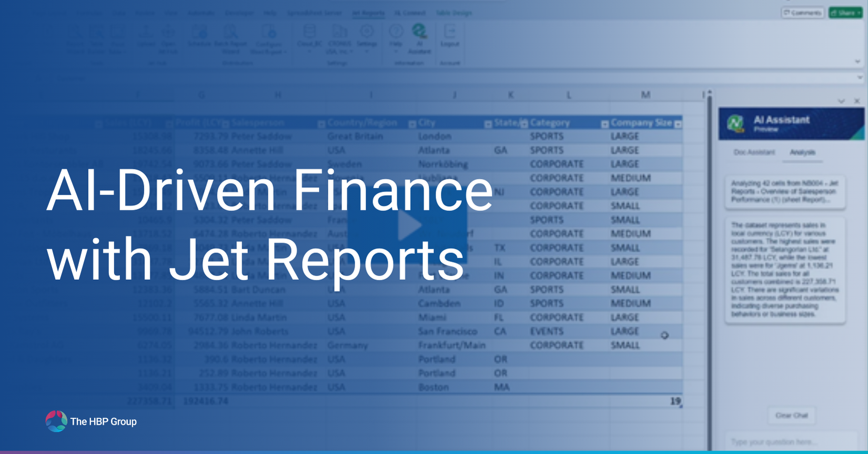Click the AI Assistant pane logo
This screenshot has width=868, height=454.
(x=735, y=124)
